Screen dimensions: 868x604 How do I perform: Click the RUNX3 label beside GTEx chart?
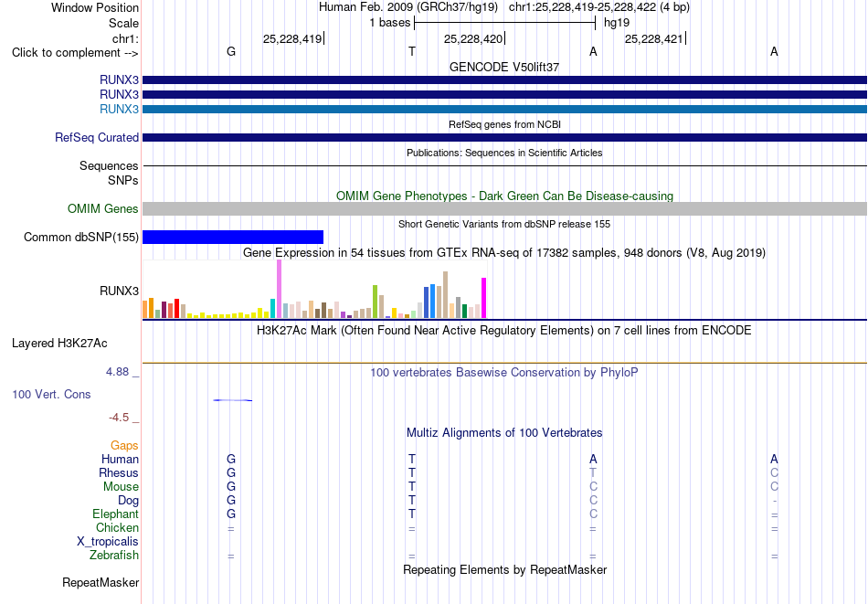(119, 291)
